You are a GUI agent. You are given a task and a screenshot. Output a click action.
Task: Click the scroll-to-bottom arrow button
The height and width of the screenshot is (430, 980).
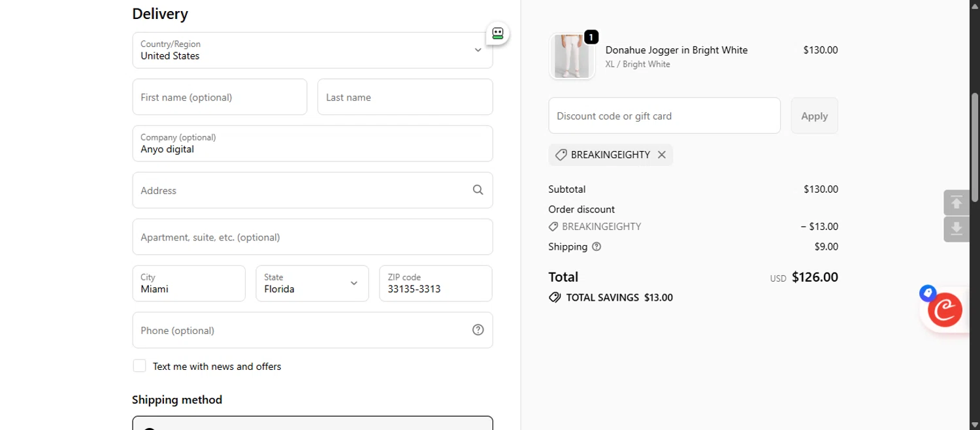coord(956,229)
